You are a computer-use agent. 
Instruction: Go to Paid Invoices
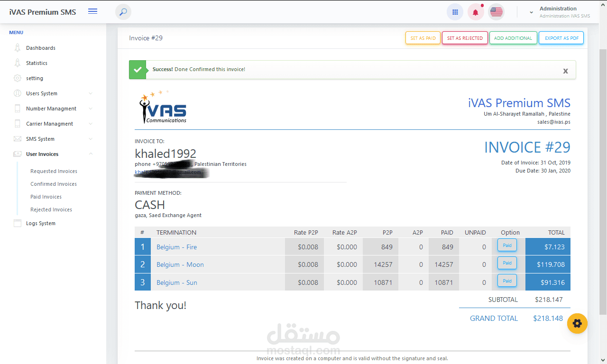46,197
